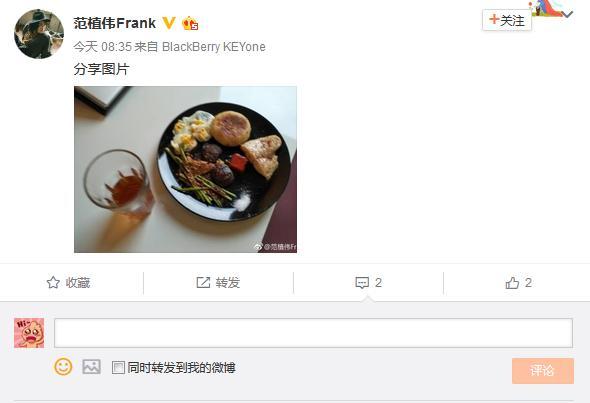The image size is (590, 403).
Task: Open the emoji smiley picker
Action: coord(63,367)
